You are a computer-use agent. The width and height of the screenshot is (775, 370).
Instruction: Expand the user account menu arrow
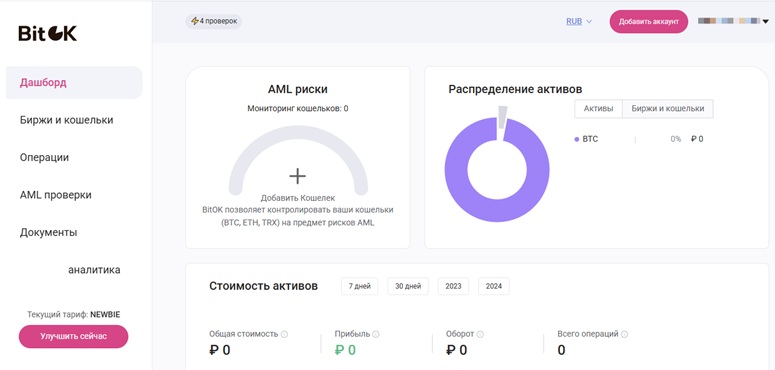pos(766,21)
